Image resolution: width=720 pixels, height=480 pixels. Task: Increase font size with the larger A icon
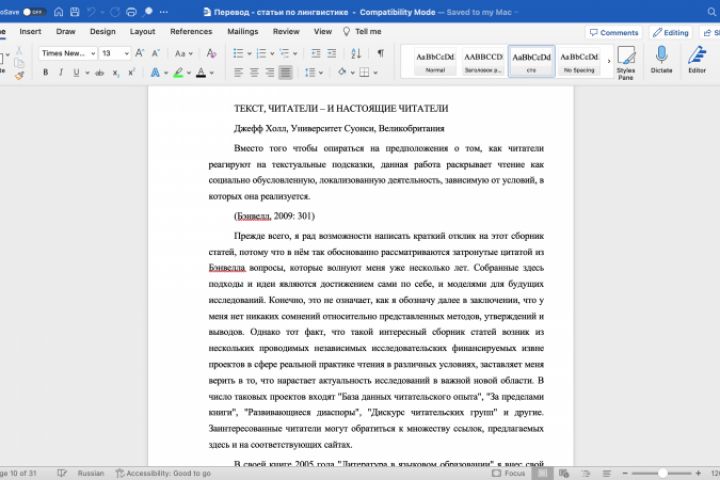(x=140, y=53)
